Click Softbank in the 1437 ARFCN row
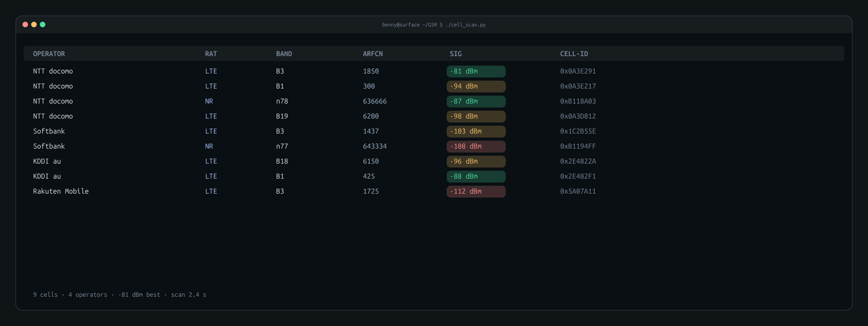 (49, 131)
